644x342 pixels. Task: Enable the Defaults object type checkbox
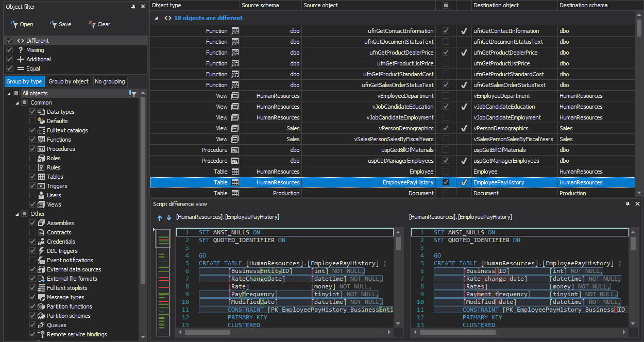click(33, 121)
